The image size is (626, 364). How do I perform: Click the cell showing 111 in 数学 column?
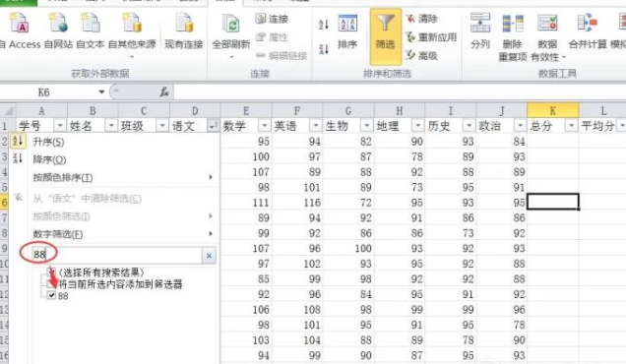[246, 203]
